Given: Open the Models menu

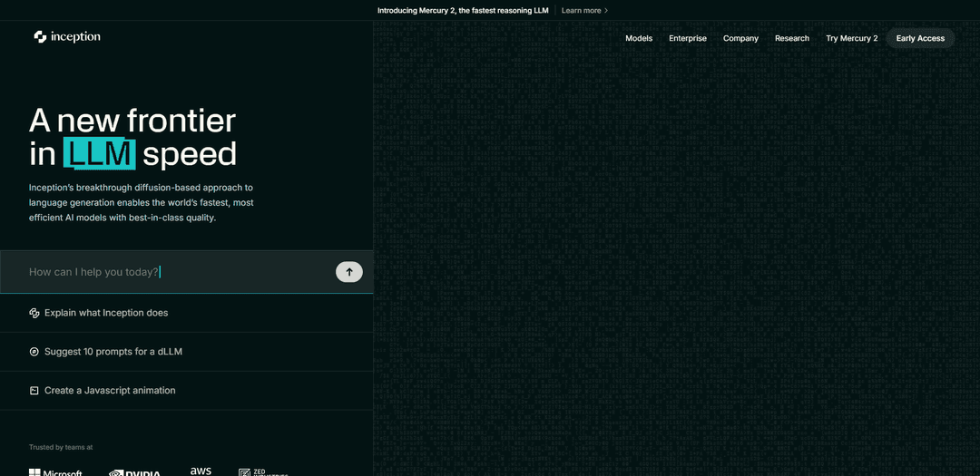Looking at the screenshot, I should tap(639, 38).
